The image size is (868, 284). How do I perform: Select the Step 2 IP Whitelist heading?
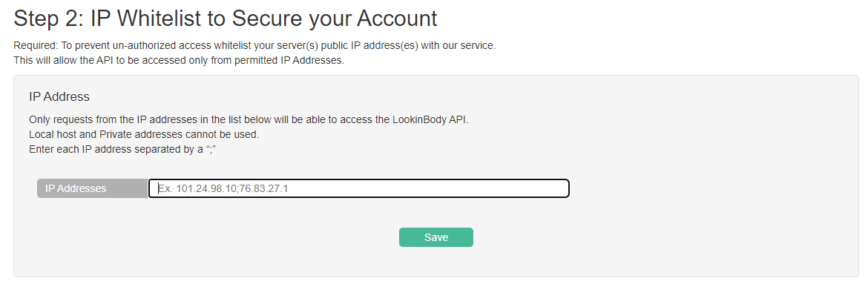(x=226, y=19)
